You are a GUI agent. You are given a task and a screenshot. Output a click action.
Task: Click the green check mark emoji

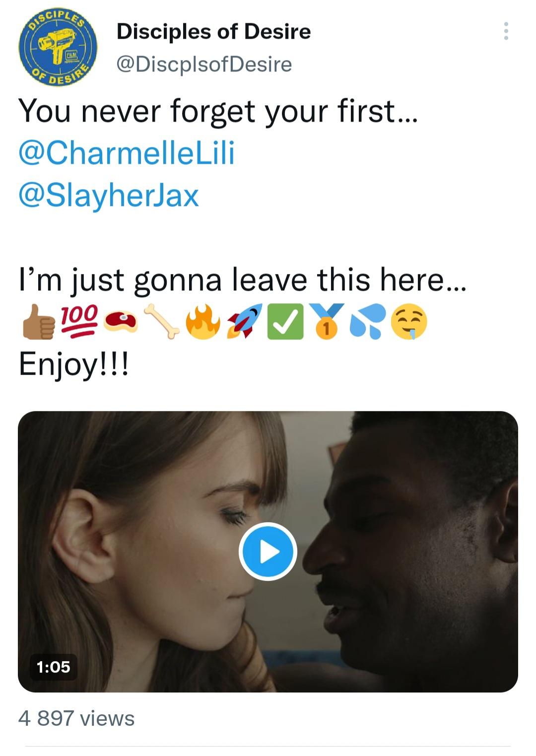click(285, 322)
